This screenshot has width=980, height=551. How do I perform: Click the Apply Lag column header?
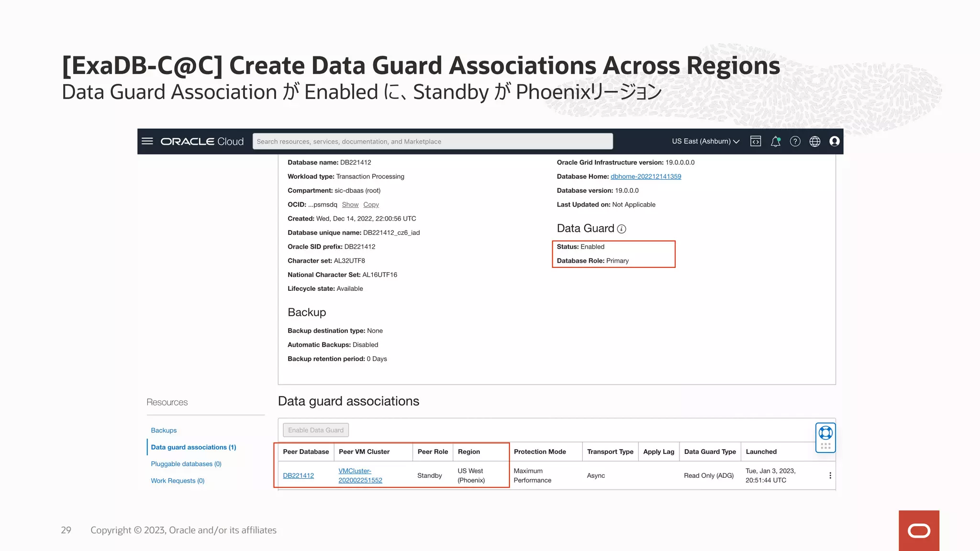658,452
